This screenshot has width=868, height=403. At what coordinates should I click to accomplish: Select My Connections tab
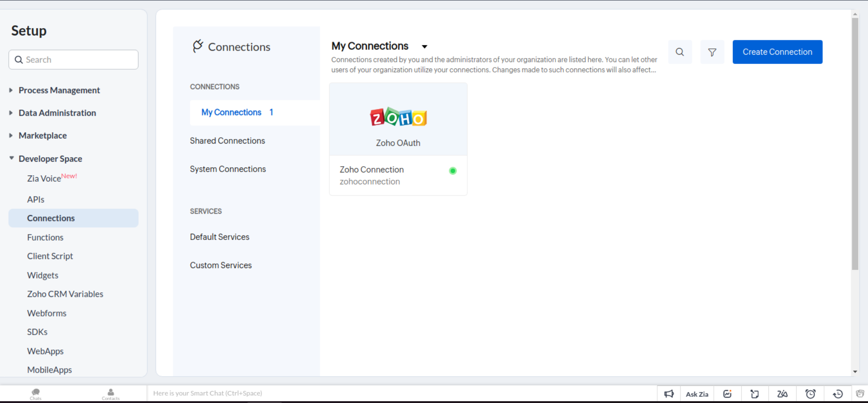[255, 112]
